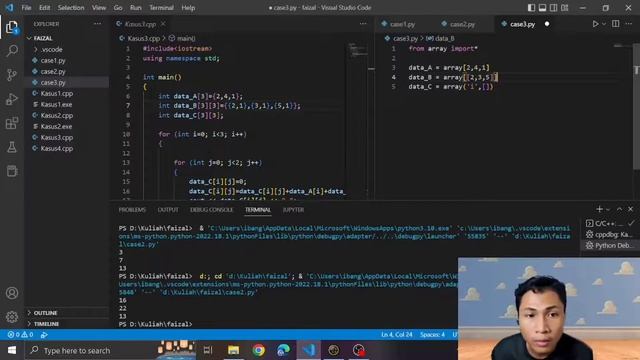Screen dimensions: 640x360
Task: Toggle bottom panel layout icon
Action: 542,8
